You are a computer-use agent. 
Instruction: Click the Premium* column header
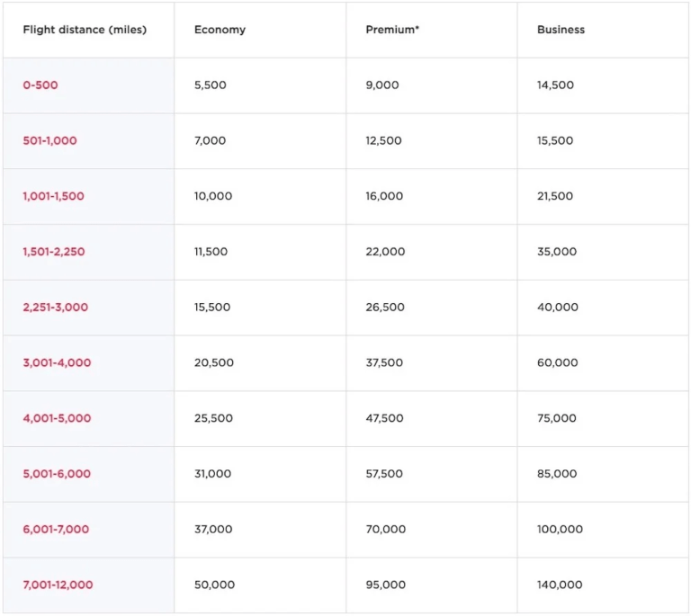pyautogui.click(x=392, y=30)
